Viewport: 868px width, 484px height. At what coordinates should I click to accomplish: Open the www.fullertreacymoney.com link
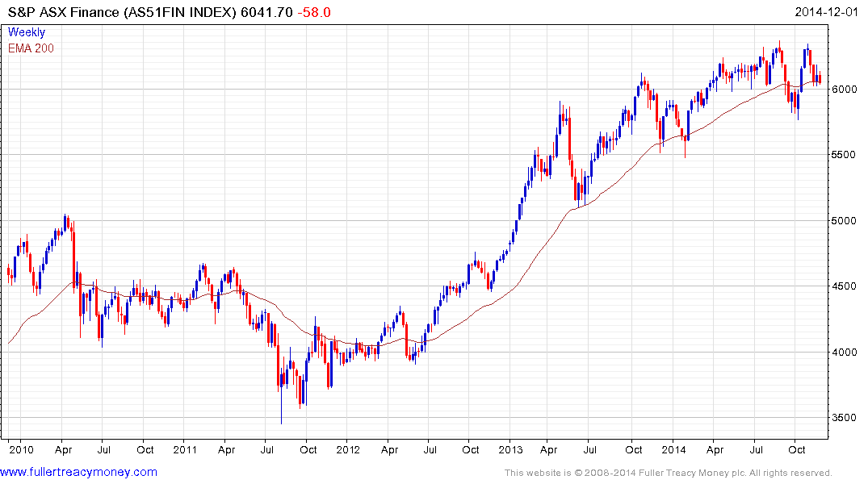coord(78,472)
